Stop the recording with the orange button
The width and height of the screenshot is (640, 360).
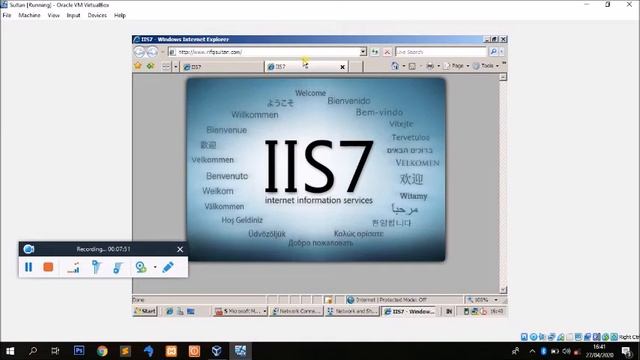48,267
